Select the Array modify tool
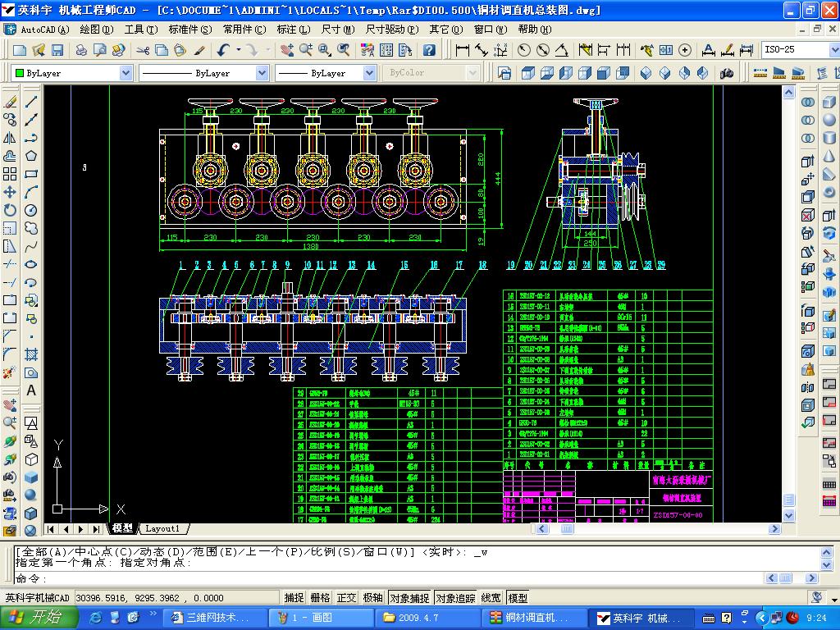Image resolution: width=840 pixels, height=630 pixels. click(10, 174)
